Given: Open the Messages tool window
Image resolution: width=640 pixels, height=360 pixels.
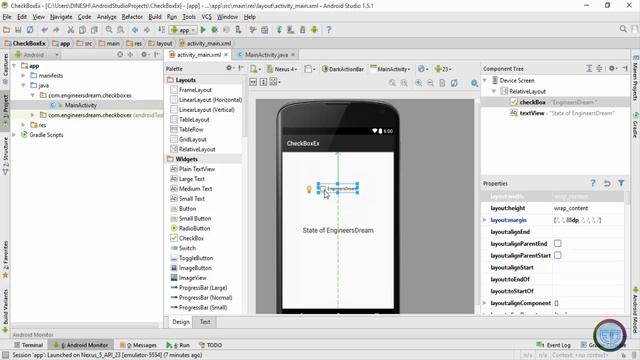Looking at the screenshot, I should click(x=138, y=345).
